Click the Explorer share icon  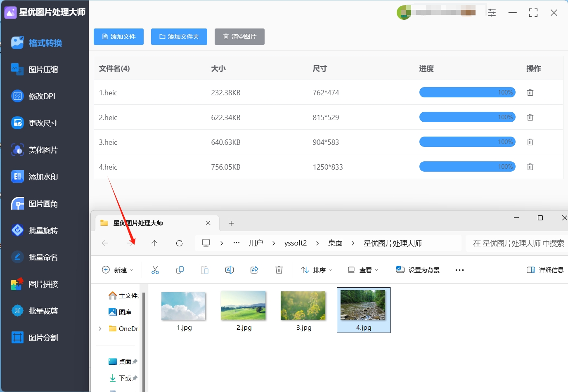pyautogui.click(x=254, y=270)
